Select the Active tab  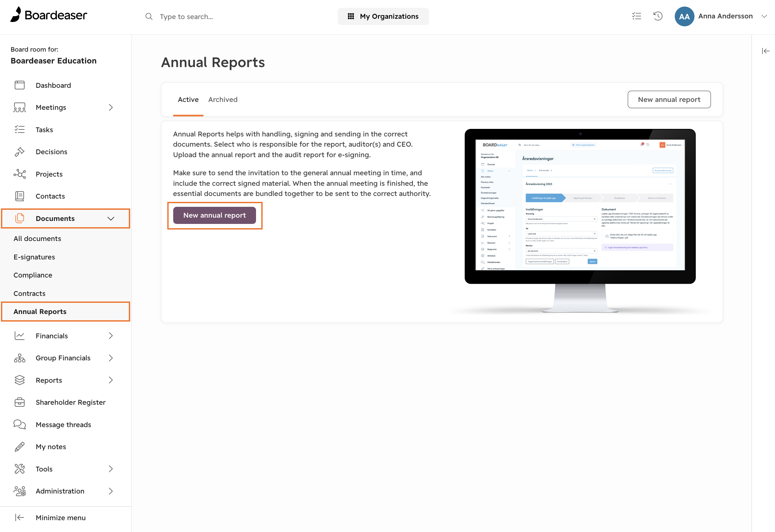188,99
